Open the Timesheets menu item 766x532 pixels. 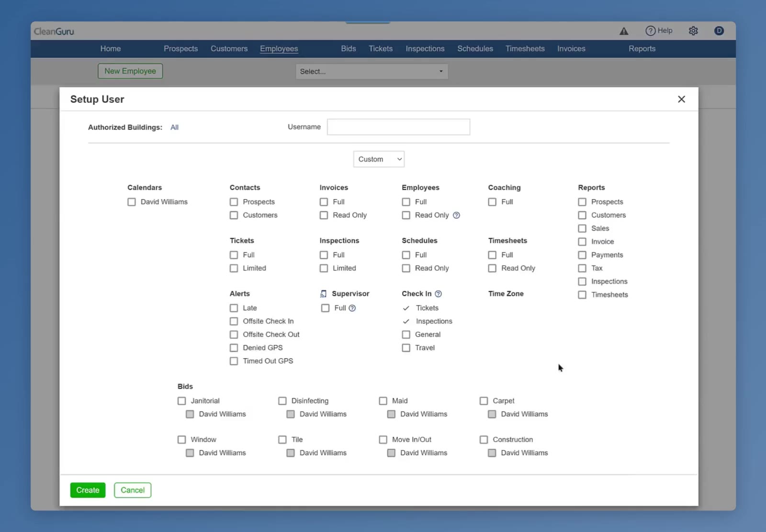coord(525,49)
